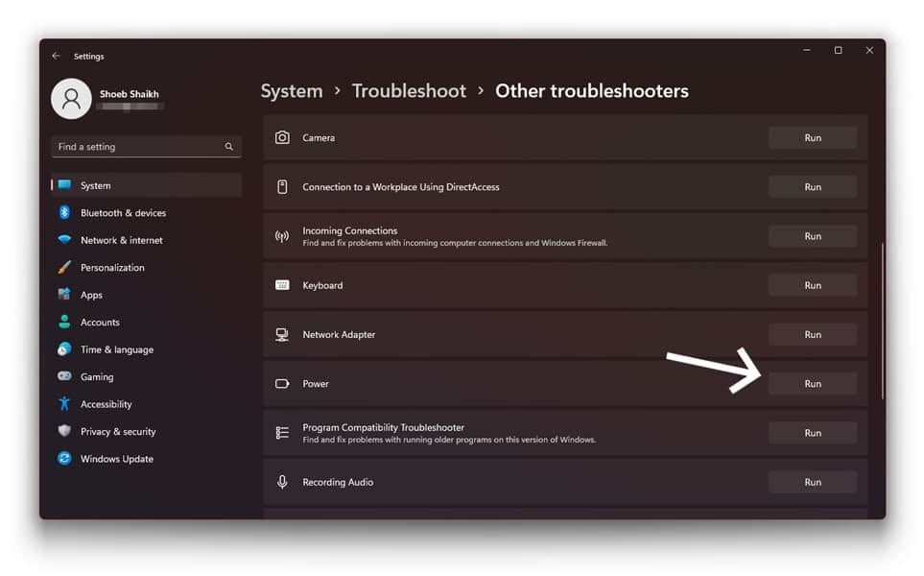Image resolution: width=924 pixels, height=576 pixels.
Task: Select System in the sidebar
Action: pos(146,185)
